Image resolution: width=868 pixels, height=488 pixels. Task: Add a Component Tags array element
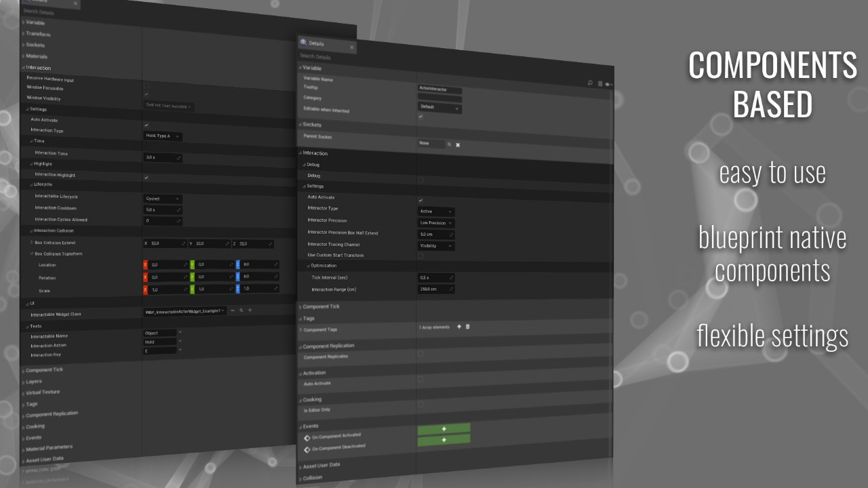pos(459,327)
